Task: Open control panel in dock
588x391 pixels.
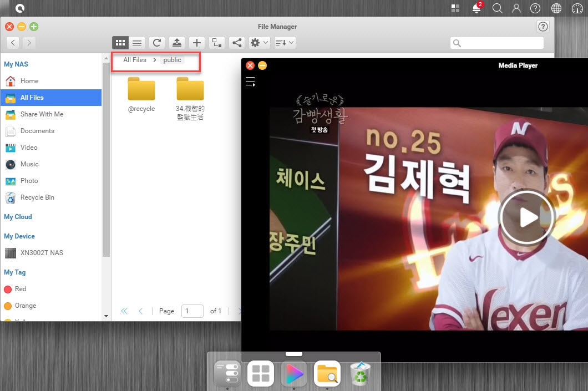Action: pos(227,374)
